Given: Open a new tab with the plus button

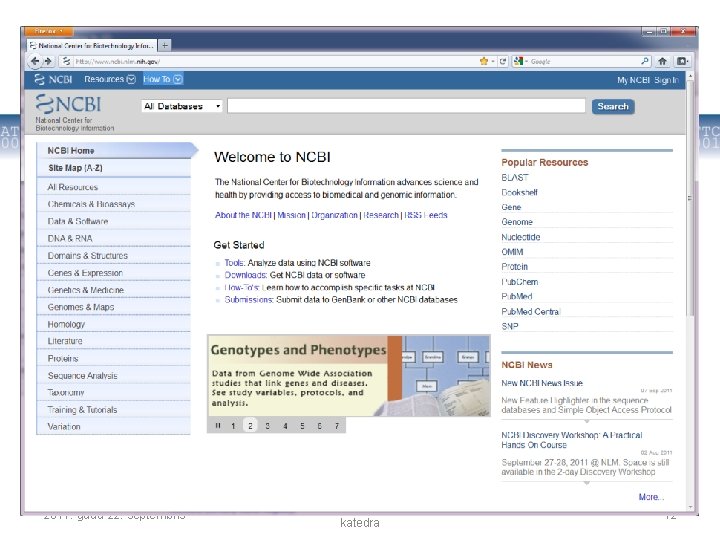Looking at the screenshot, I should coord(164,45).
